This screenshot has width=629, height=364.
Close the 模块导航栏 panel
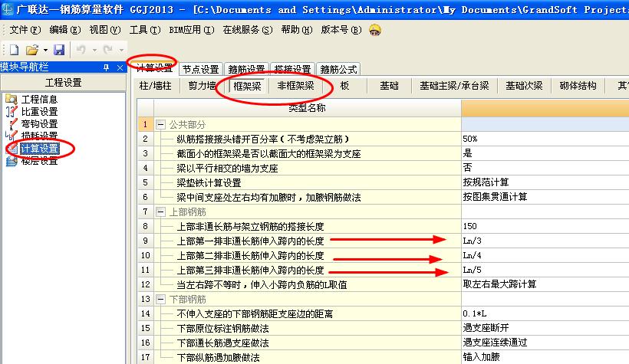[x=120, y=67]
